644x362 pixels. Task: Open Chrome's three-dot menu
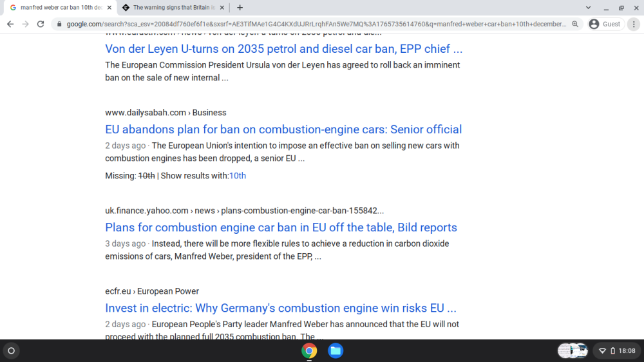point(634,24)
